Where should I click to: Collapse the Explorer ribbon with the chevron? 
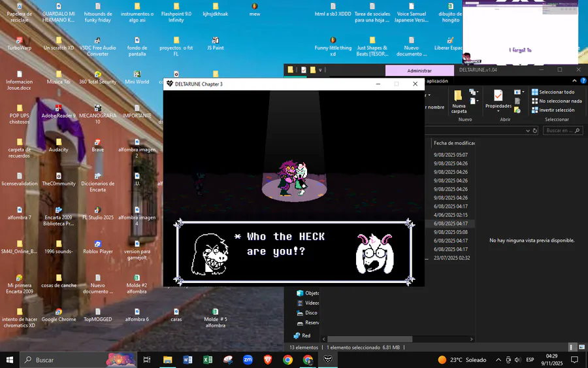coord(574,80)
